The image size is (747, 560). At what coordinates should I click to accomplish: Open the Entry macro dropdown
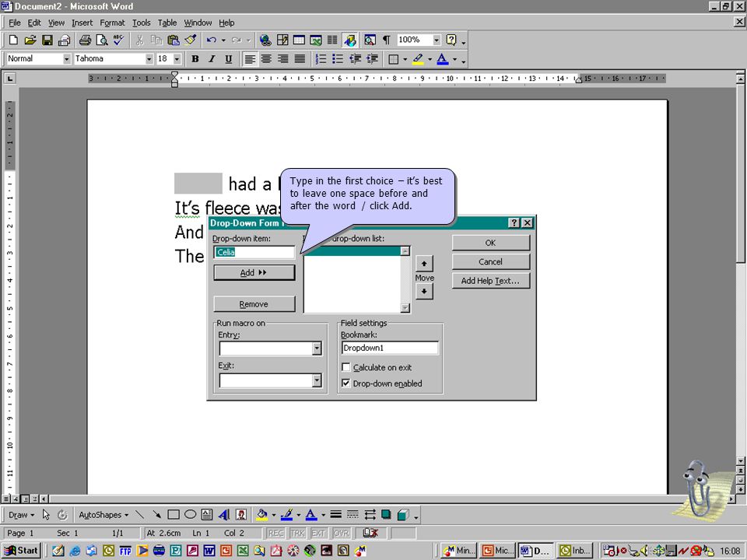[317, 349]
